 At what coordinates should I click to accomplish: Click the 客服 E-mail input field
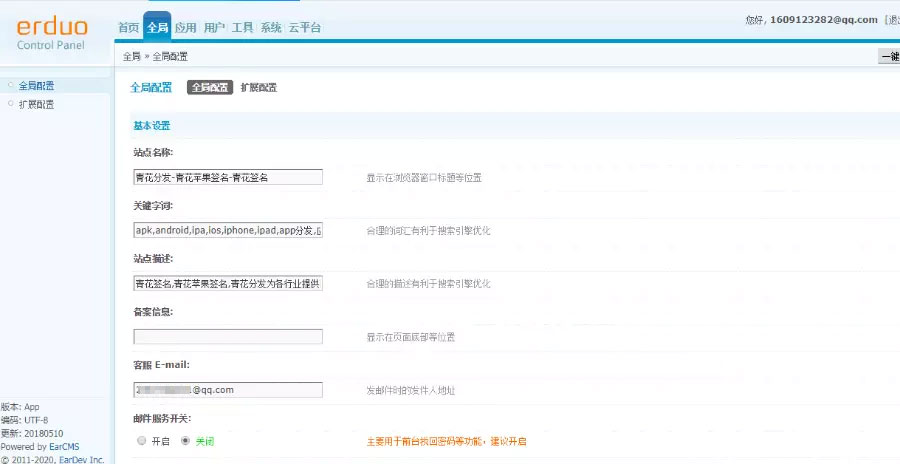[x=228, y=390]
